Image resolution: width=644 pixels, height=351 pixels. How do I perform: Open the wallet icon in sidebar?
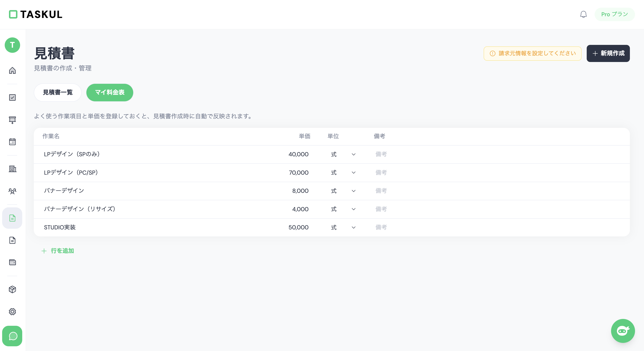12,262
